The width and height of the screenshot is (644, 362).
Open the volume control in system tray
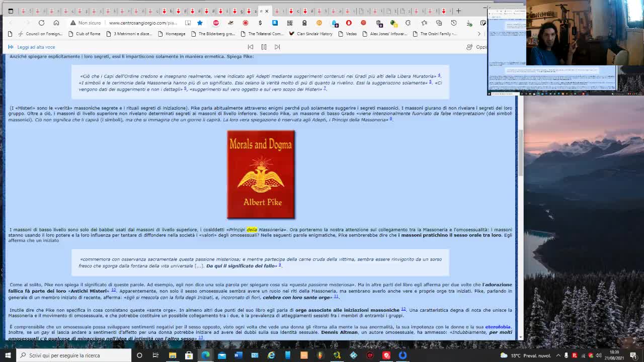point(599,355)
